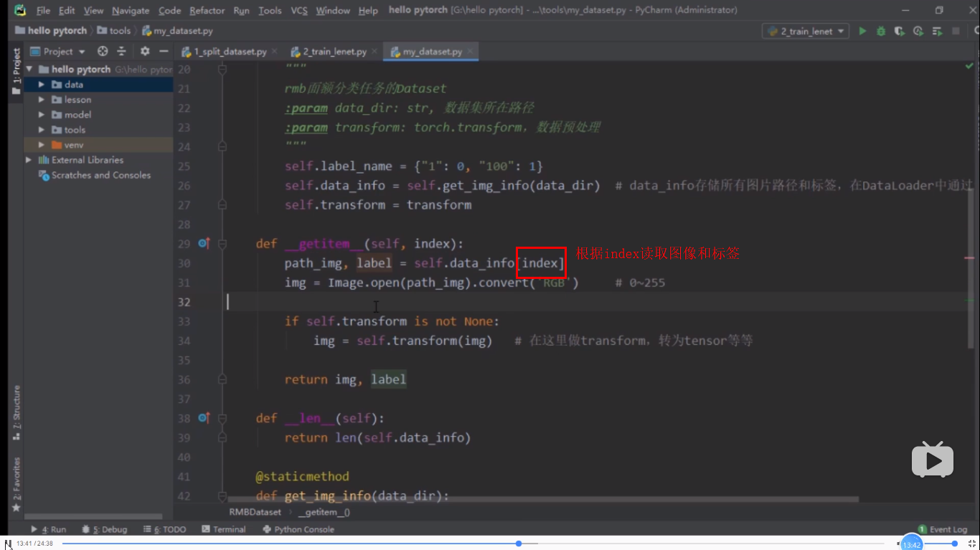The image size is (980, 550).
Task: Start debugging with the Debug bug icon
Action: coord(880,31)
